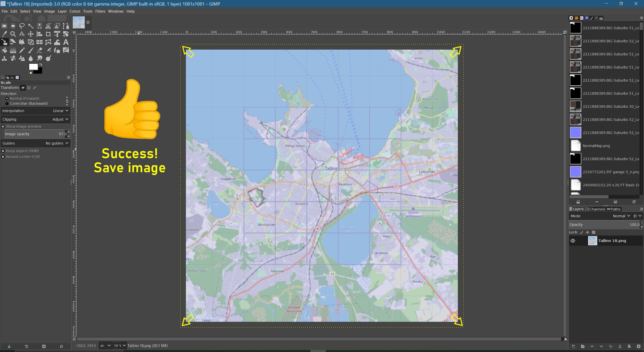
Task: Select the Free Select lasso tool
Action: click(22, 26)
